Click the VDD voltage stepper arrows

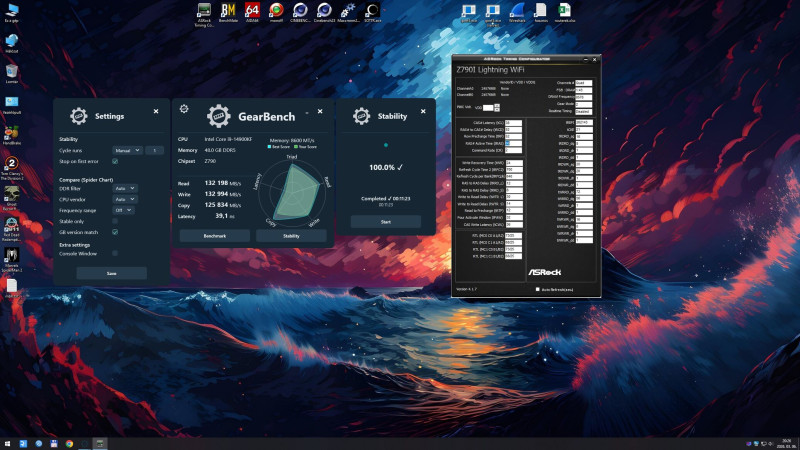497,108
